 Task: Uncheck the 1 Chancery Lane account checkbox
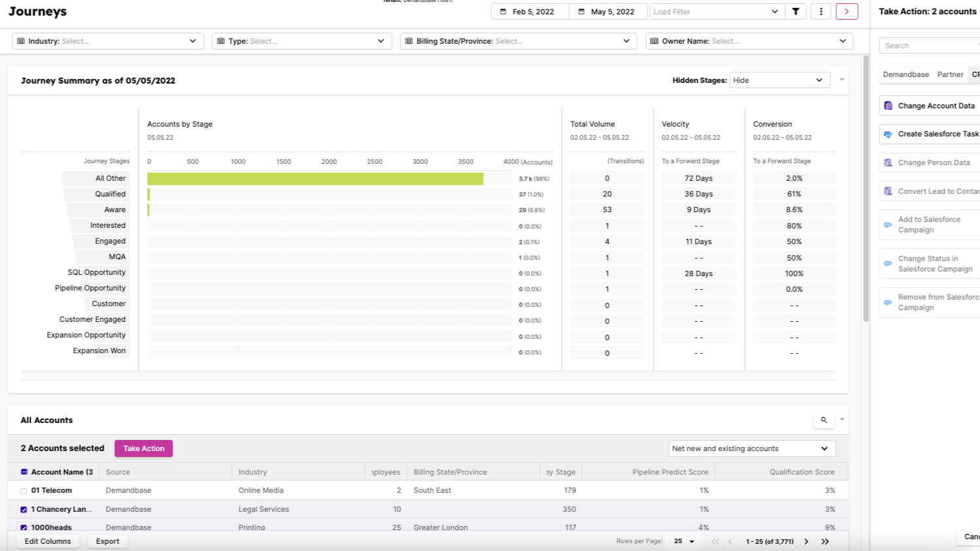click(24, 509)
